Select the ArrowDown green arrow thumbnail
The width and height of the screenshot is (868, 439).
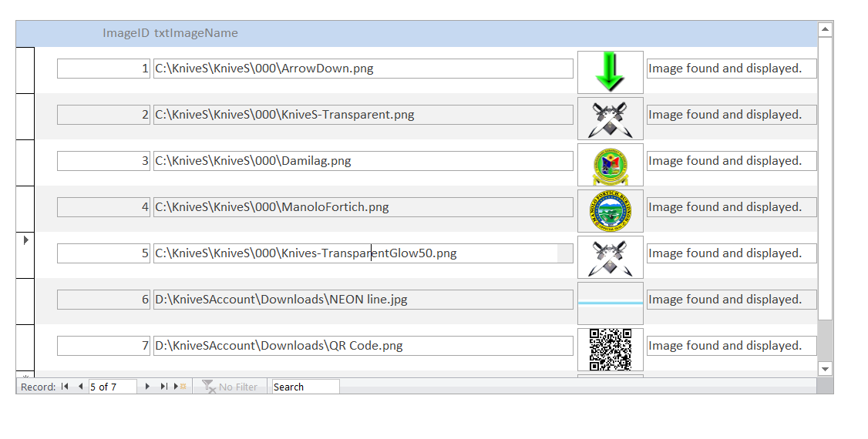[610, 72]
